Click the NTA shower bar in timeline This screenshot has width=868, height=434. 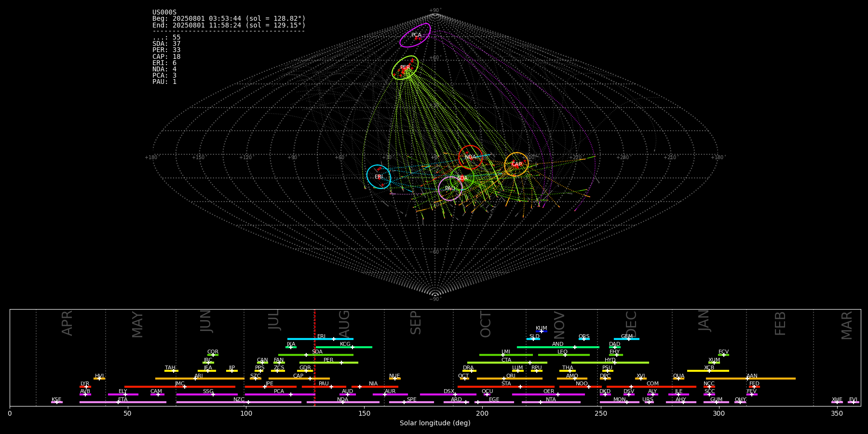[551, 402]
